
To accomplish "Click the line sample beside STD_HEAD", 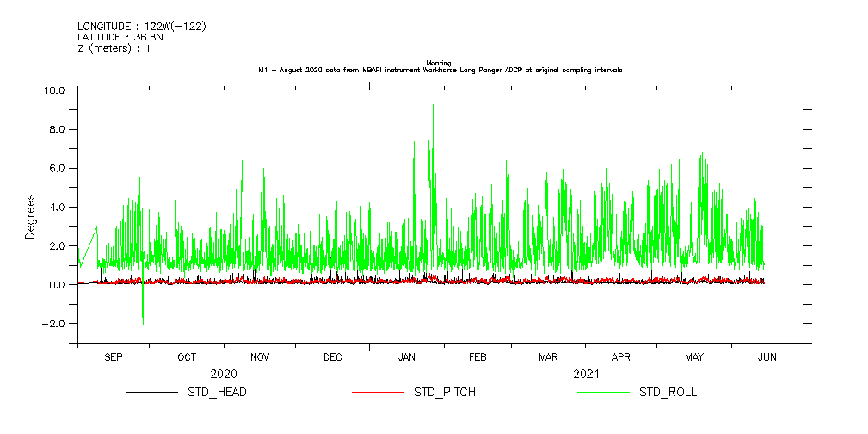I will [x=151, y=392].
